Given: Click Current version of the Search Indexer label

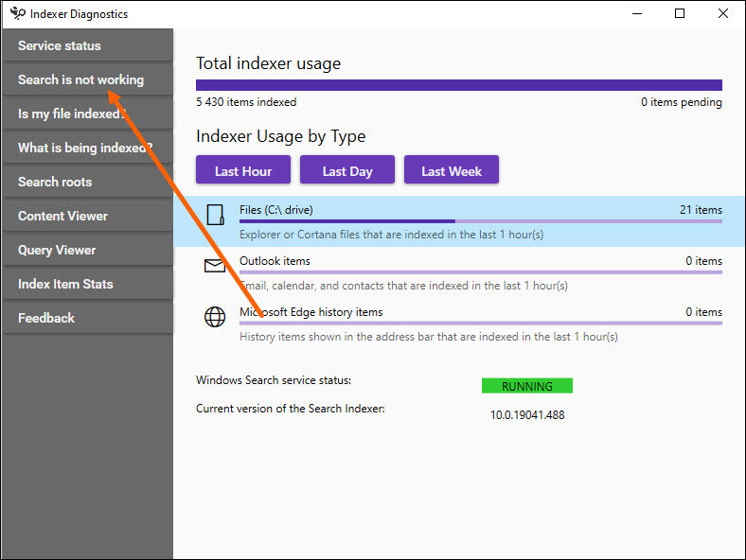Looking at the screenshot, I should pos(291,409).
